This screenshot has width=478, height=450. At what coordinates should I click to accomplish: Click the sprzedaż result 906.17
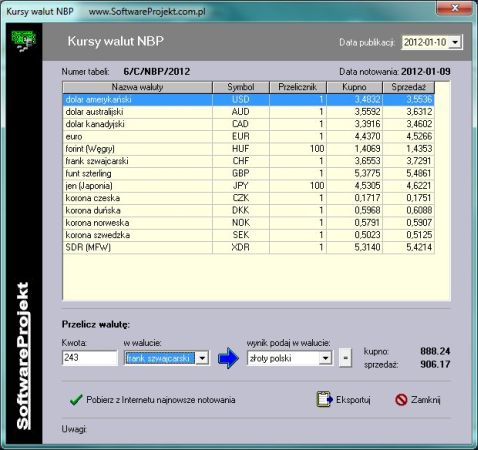pos(435,364)
